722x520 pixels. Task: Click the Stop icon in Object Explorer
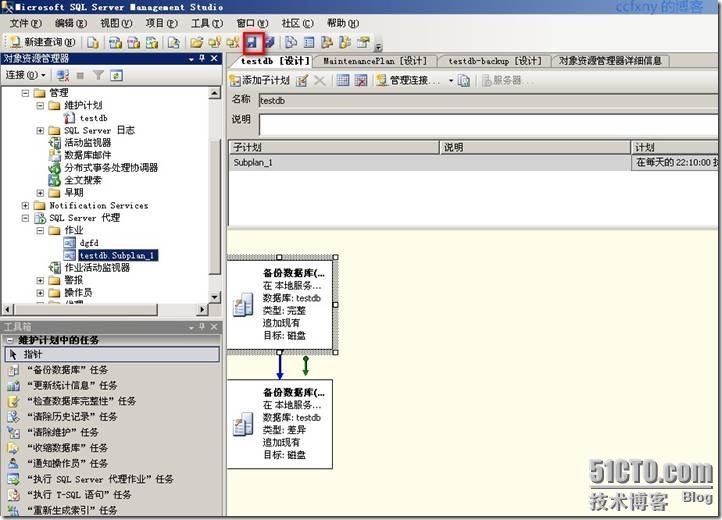80,75
